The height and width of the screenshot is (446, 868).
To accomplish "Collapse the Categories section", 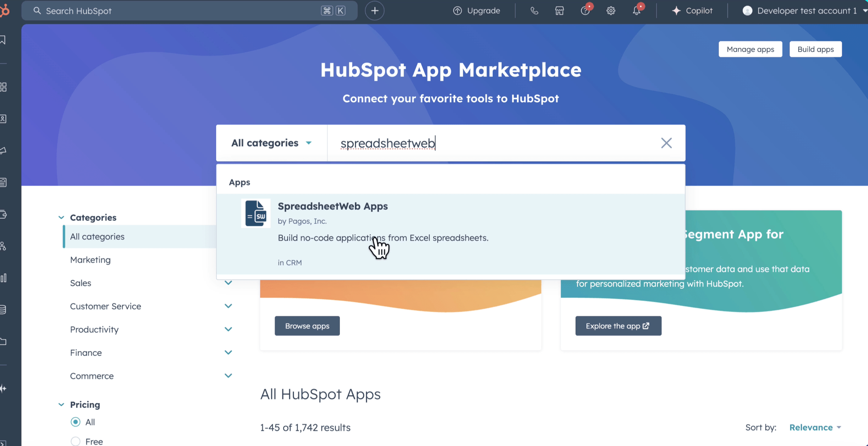I will tap(61, 217).
